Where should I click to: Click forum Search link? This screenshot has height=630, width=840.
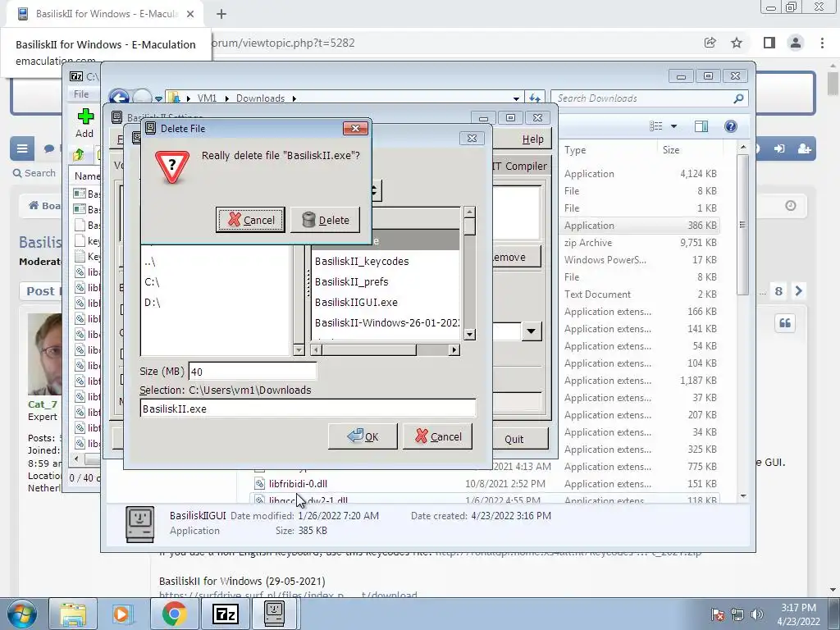(x=34, y=173)
